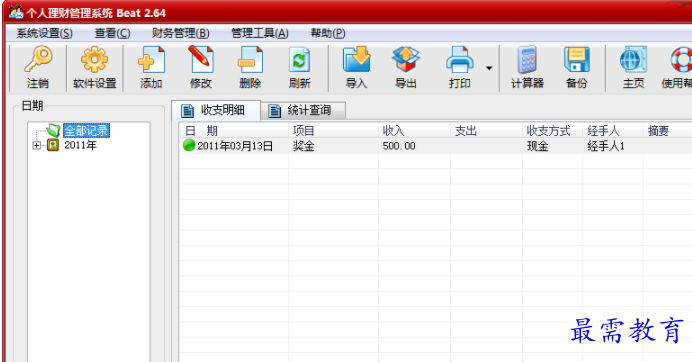Switch to the 收支明细 tab

point(216,110)
